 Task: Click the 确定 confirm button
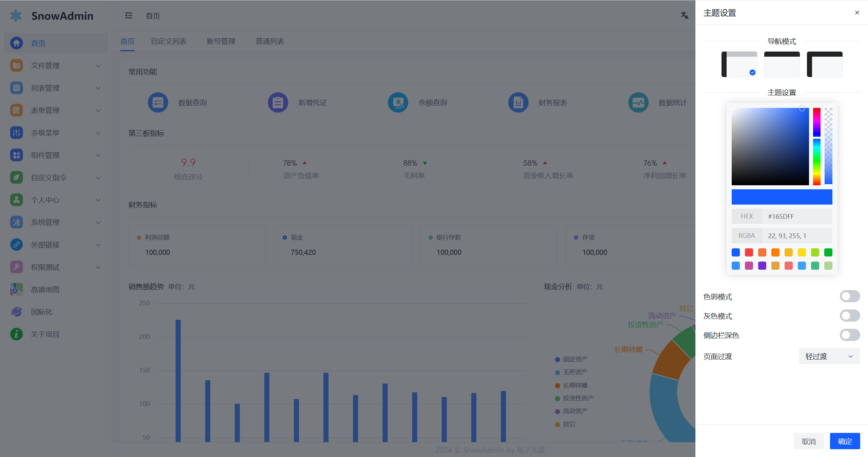(845, 441)
